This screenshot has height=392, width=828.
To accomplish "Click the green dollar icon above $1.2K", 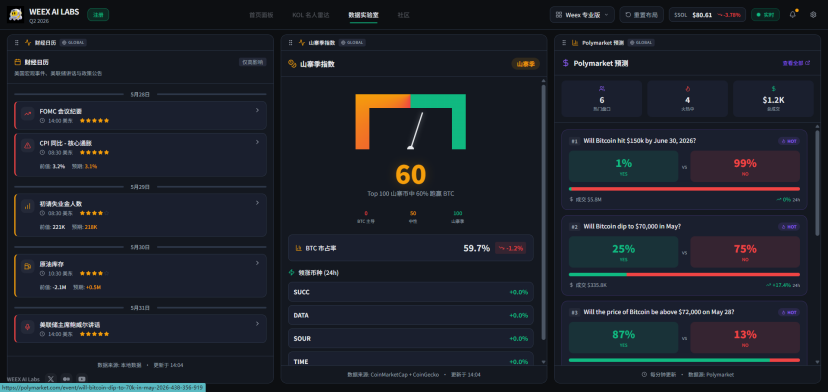I will [774, 89].
